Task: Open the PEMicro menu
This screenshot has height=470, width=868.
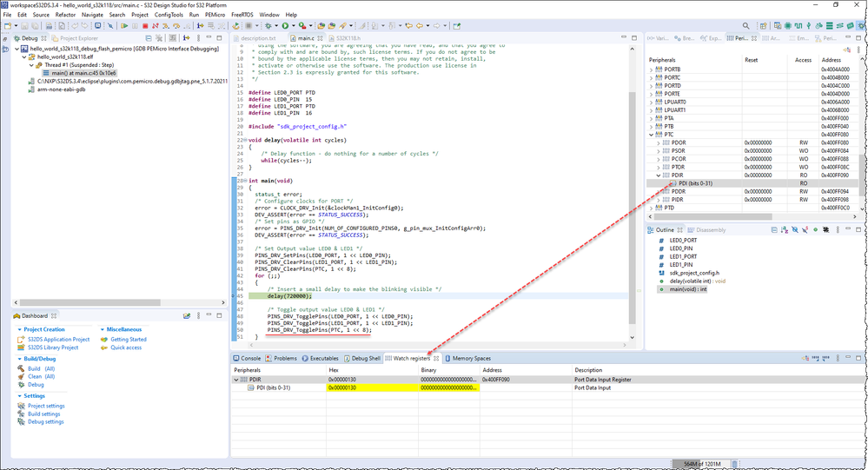Action: (215, 15)
